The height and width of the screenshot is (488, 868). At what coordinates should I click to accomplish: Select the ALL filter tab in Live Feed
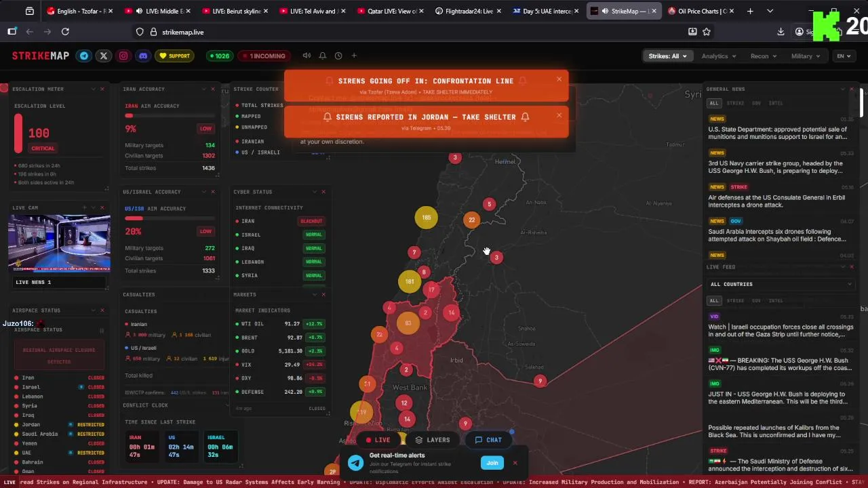pyautogui.click(x=714, y=300)
